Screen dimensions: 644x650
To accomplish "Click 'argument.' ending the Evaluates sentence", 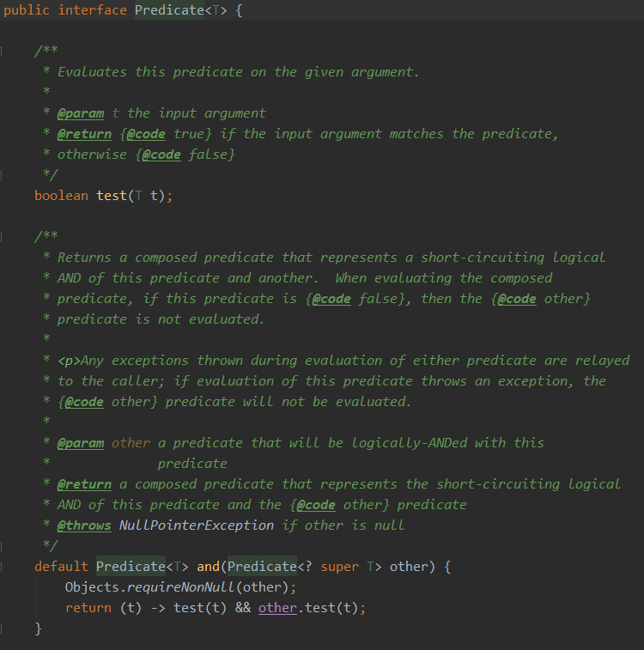I will 385,72.
